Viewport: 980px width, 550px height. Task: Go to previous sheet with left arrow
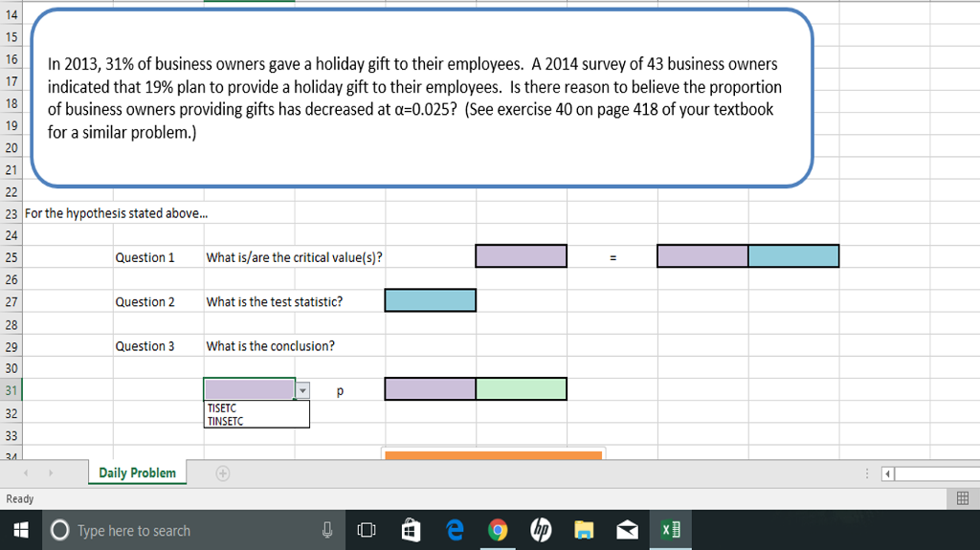tap(26, 473)
